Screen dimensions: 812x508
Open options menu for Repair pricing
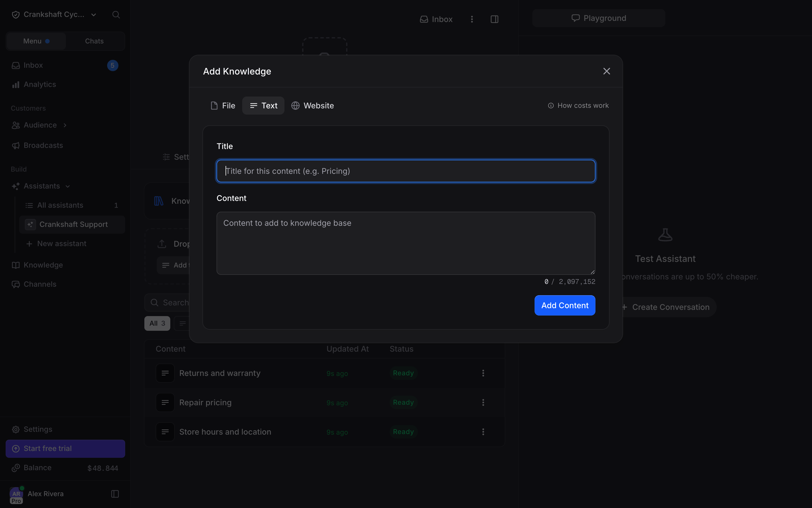click(483, 402)
